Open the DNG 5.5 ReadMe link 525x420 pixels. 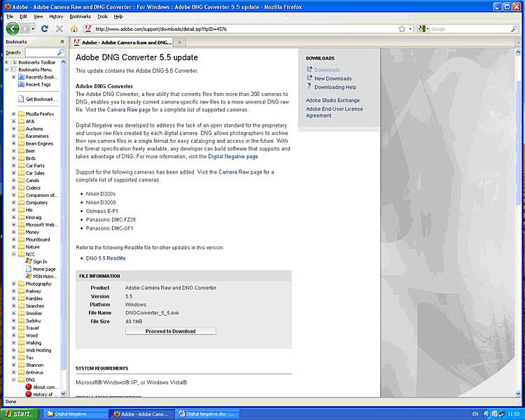click(x=106, y=258)
